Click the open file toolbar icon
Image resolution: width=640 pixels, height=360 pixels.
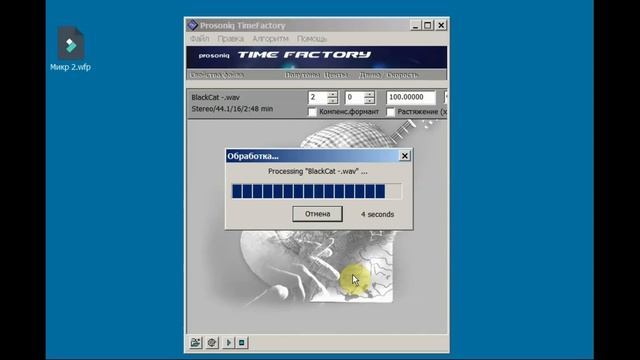coord(196,342)
